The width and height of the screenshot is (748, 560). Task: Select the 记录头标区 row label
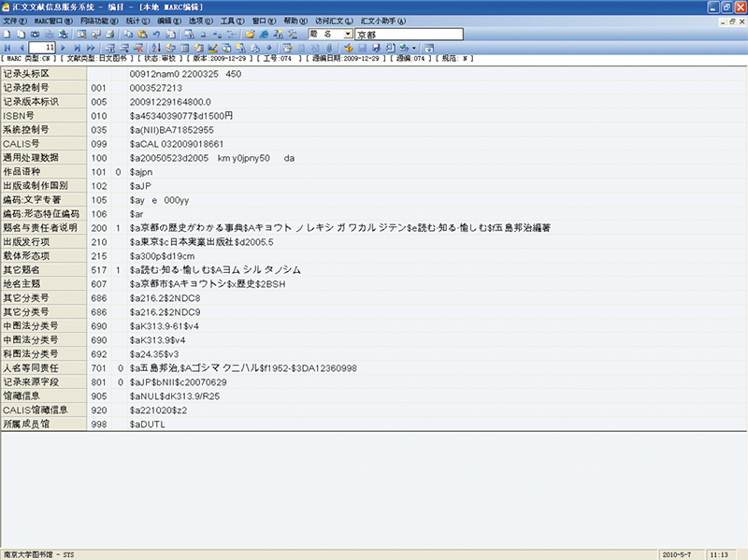tap(43, 74)
